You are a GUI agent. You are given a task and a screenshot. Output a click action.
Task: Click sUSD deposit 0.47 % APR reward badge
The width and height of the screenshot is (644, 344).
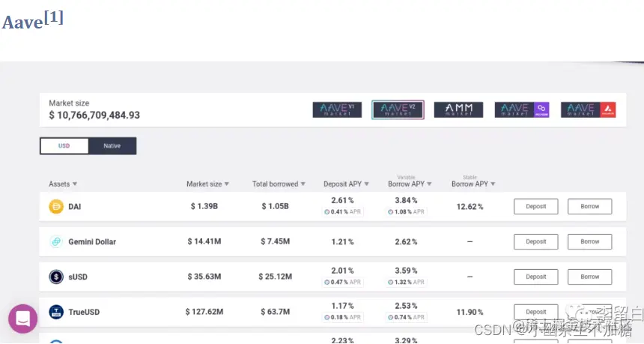[342, 282]
